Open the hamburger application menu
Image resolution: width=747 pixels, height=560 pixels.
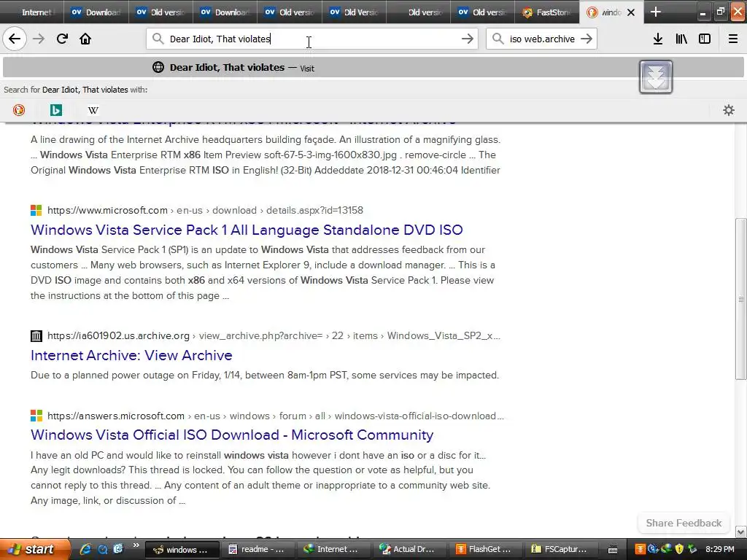732,39
